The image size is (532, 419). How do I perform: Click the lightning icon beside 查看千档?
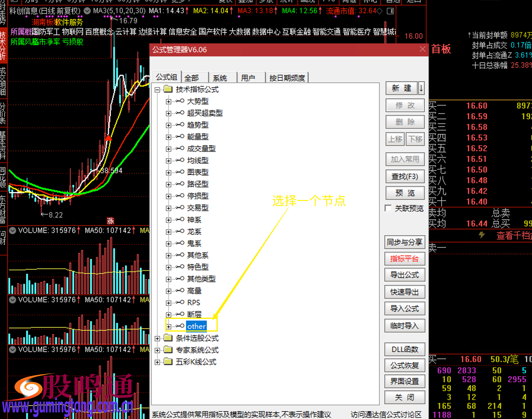click(481, 235)
